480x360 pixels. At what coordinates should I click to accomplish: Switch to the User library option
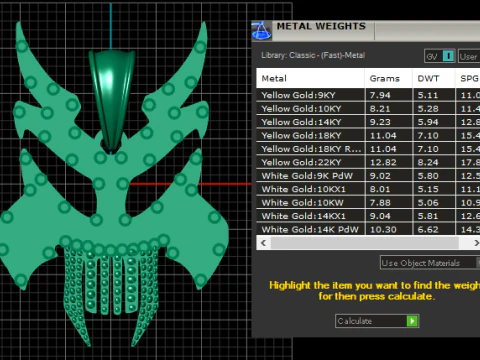pos(469,56)
